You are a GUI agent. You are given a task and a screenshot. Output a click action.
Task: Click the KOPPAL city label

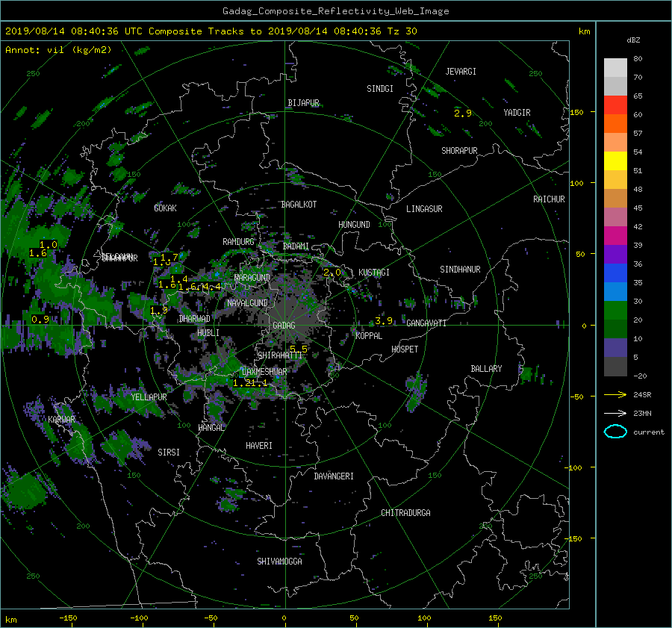369,336
